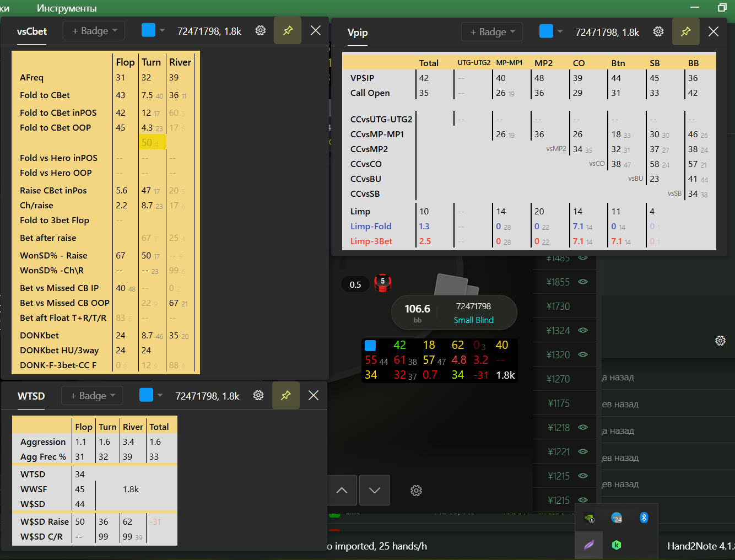Image resolution: width=735 pixels, height=560 pixels.
Task: Click the blue square in player HUD
Action: (x=370, y=346)
